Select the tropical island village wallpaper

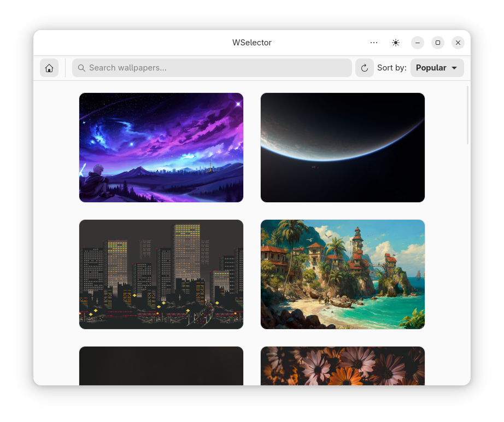click(x=343, y=274)
